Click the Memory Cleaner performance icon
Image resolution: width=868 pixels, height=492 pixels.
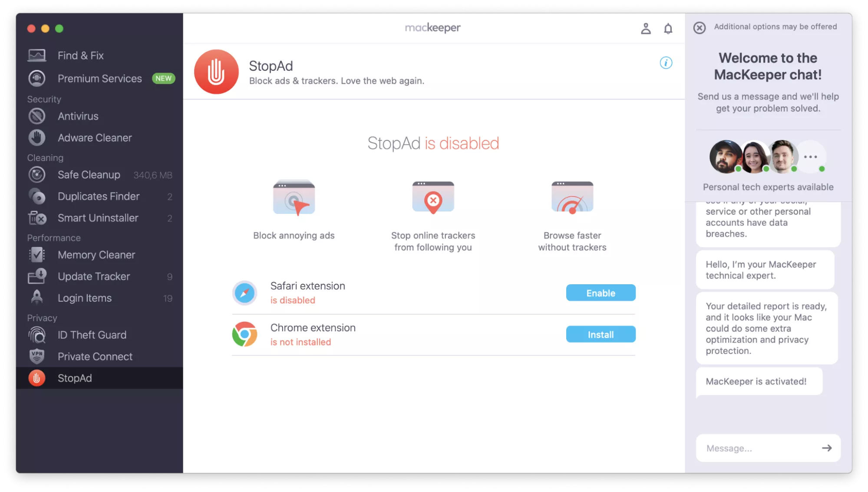tap(37, 255)
